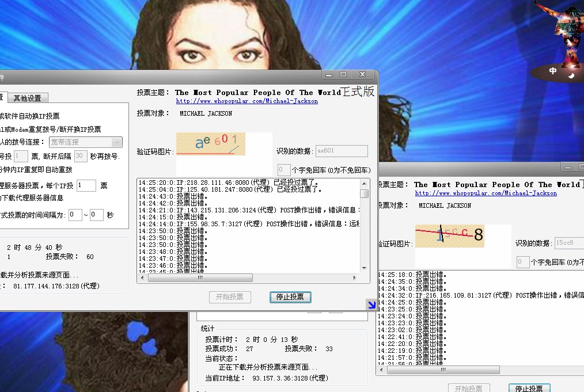Minimize the front voting window
Image resolution: width=584 pixels, height=392 pixels.
pyautogui.click(x=328, y=75)
